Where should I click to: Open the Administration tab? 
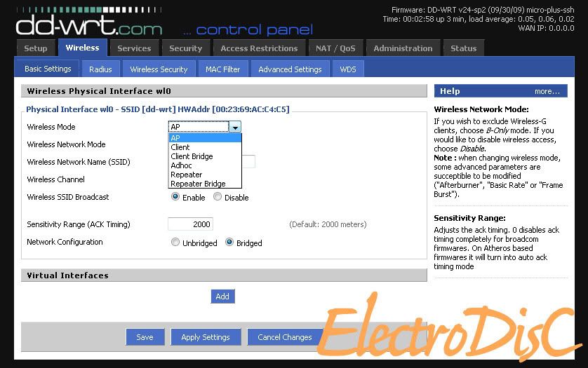(x=403, y=48)
